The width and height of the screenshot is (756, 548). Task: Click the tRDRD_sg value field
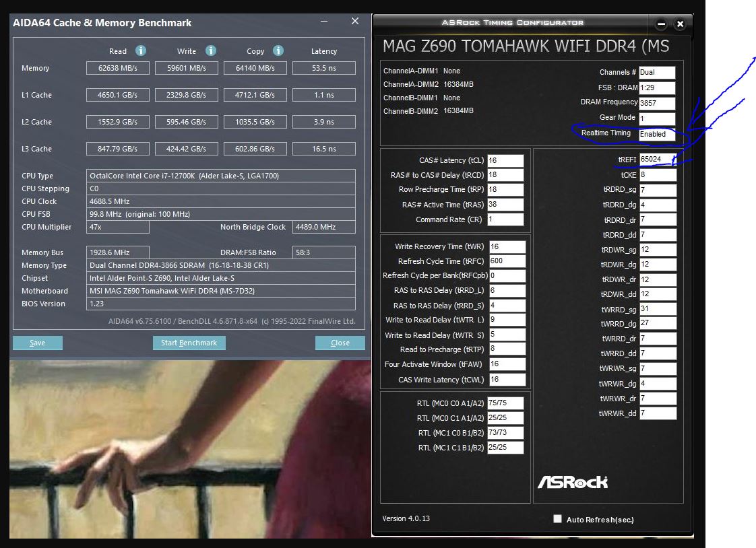[x=658, y=190]
